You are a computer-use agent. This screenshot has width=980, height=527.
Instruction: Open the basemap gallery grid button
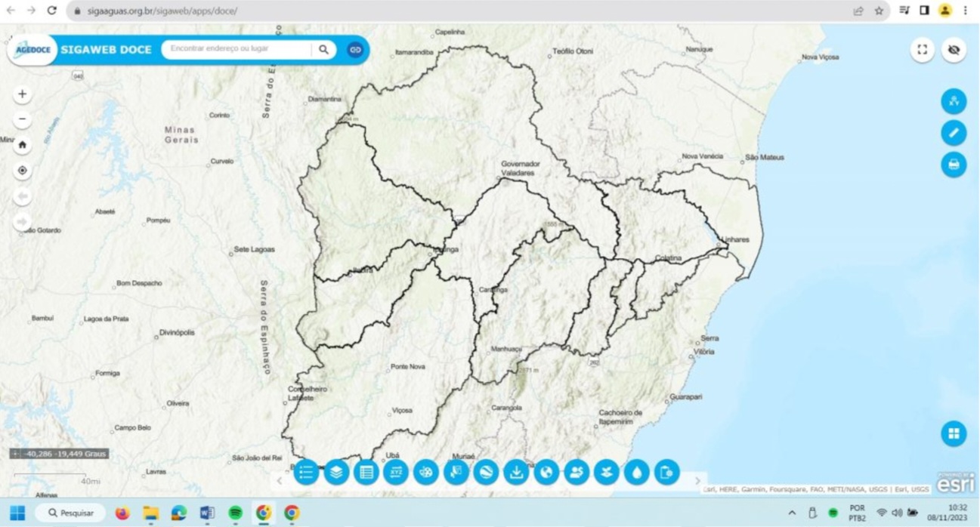click(x=954, y=433)
